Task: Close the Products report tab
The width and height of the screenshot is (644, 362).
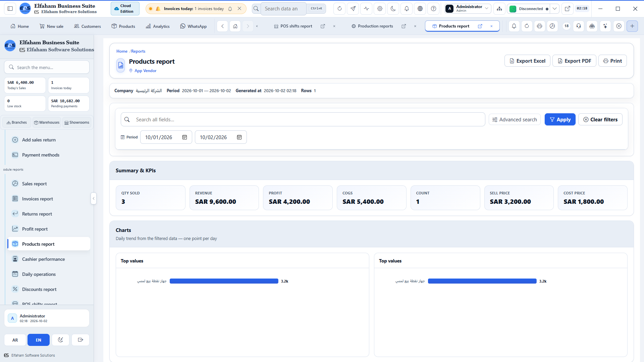Action: coord(491,26)
